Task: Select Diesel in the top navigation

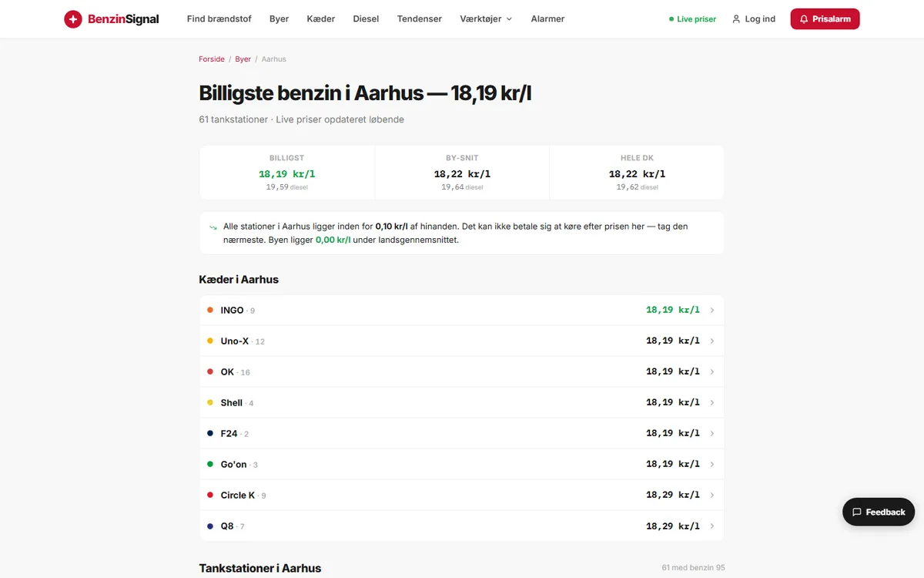Action: pos(366,19)
